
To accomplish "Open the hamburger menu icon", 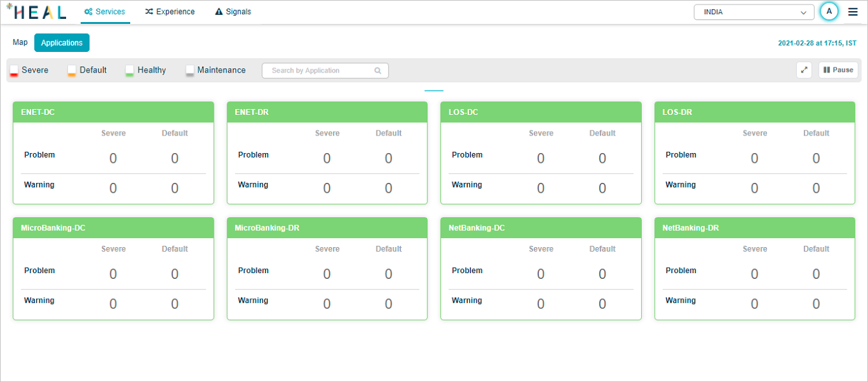I will (852, 12).
